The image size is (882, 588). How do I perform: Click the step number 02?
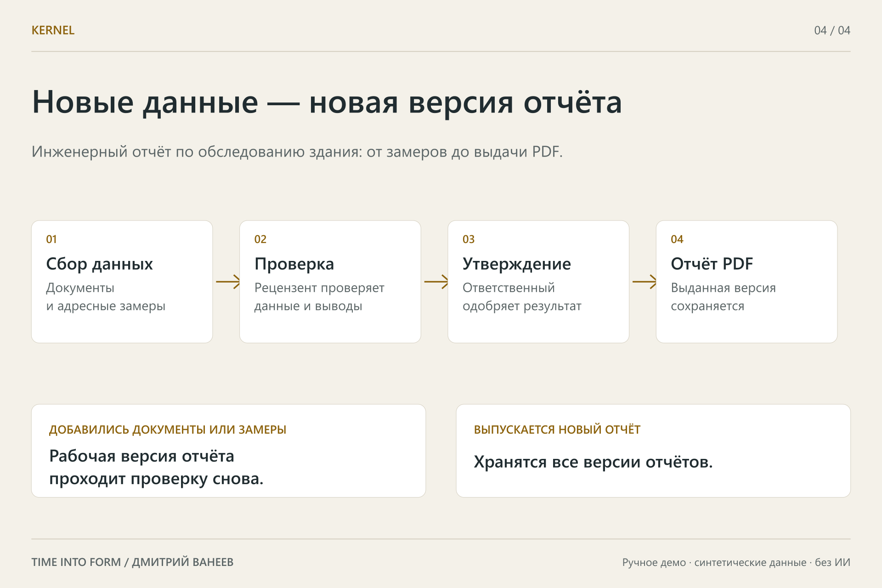pos(260,239)
